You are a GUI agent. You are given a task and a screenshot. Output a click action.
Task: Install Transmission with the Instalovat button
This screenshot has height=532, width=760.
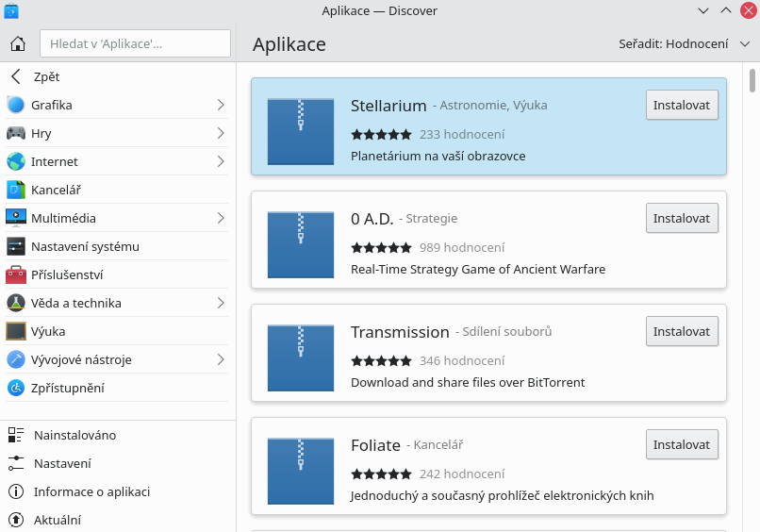pos(682,331)
